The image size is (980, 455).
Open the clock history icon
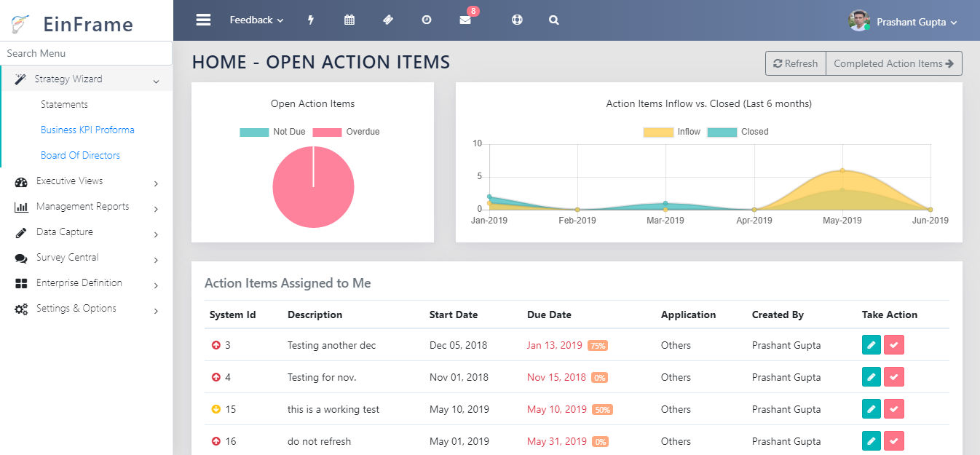pyautogui.click(x=427, y=20)
